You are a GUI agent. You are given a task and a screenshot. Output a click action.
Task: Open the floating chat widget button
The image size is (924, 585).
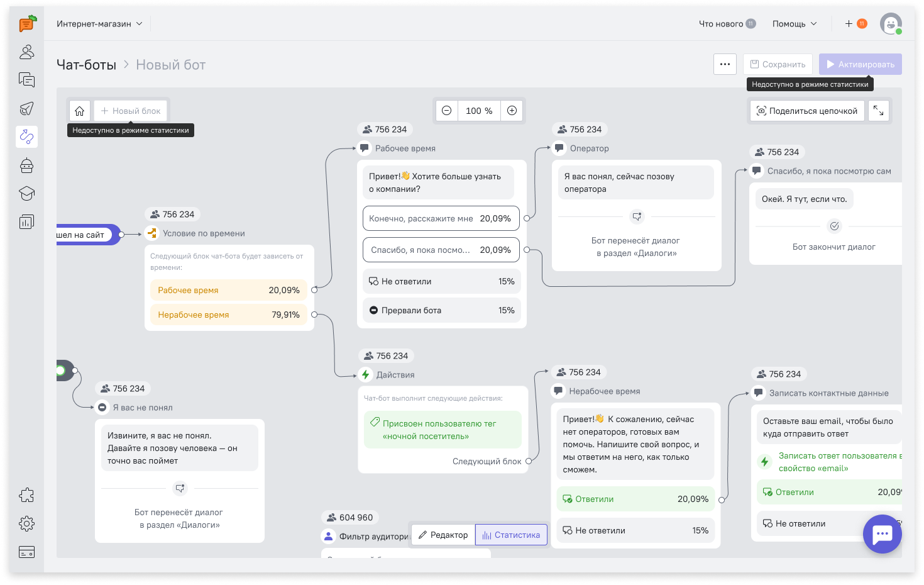[882, 534]
